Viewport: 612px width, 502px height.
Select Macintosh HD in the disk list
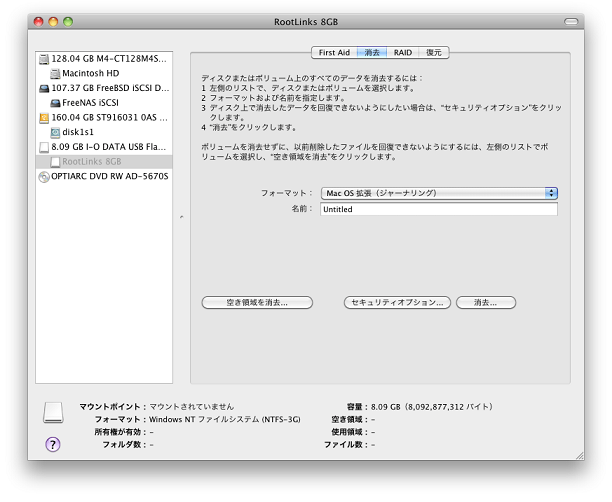(x=104, y=73)
